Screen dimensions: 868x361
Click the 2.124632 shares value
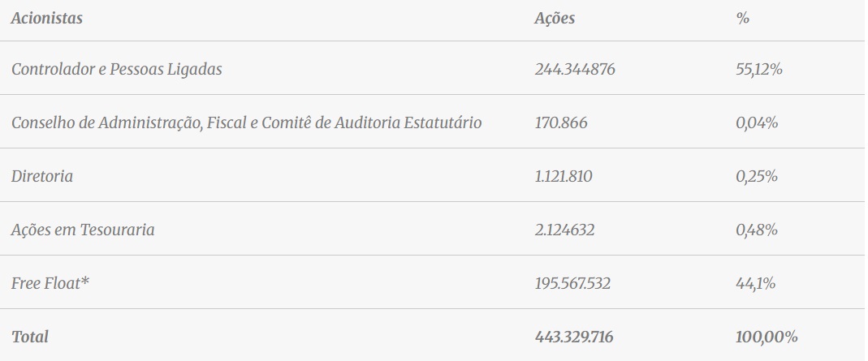[565, 230]
